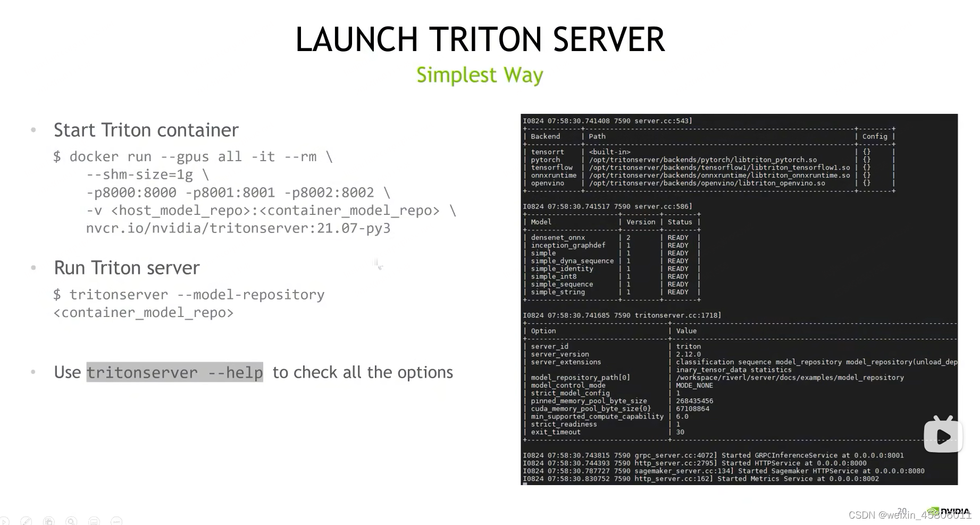This screenshot has width=980, height=525.
Task: Click the 'pytorch' backend row name
Action: point(545,160)
